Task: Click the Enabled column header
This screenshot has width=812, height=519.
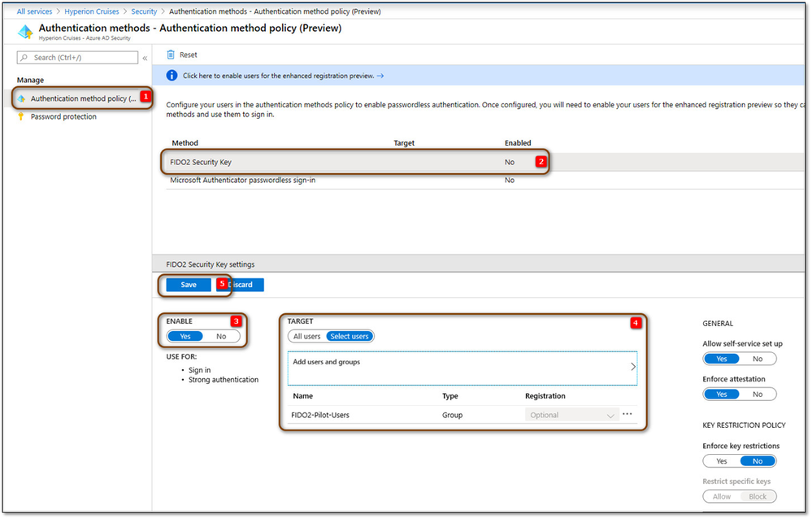Action: click(x=518, y=143)
